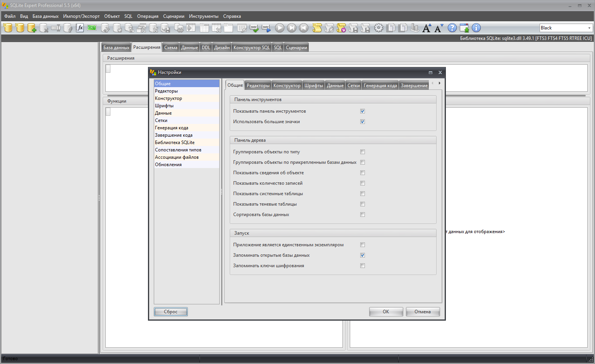Click the table with wrench tools icon

click(x=216, y=28)
